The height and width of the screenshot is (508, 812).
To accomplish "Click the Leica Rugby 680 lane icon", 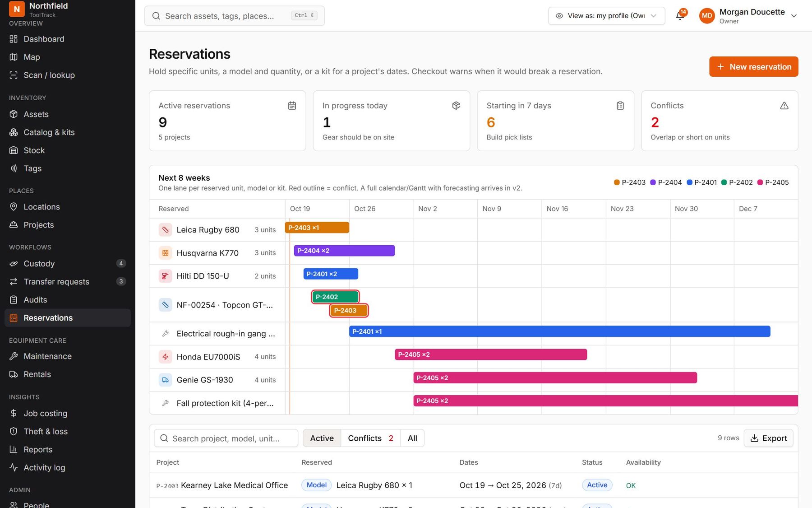I will [x=165, y=230].
